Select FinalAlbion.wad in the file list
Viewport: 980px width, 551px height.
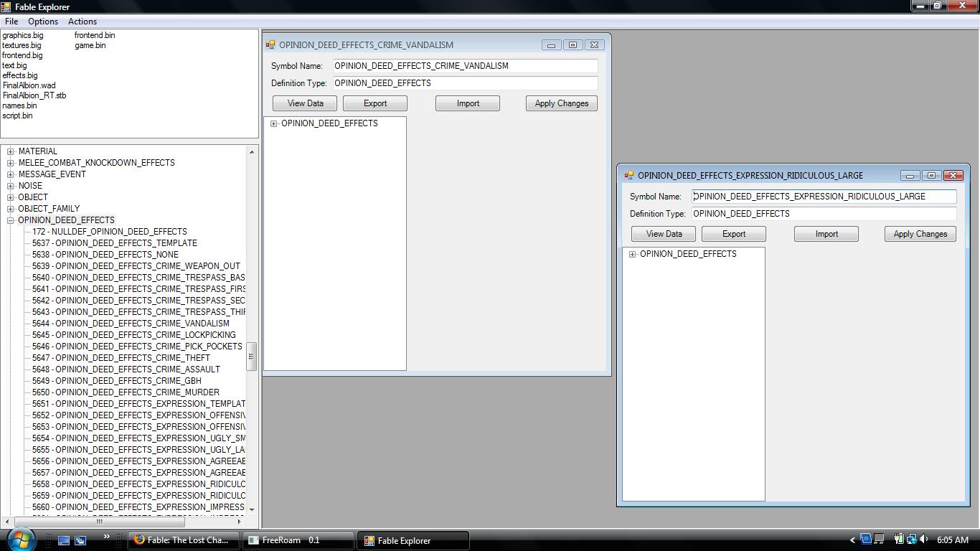(x=29, y=85)
